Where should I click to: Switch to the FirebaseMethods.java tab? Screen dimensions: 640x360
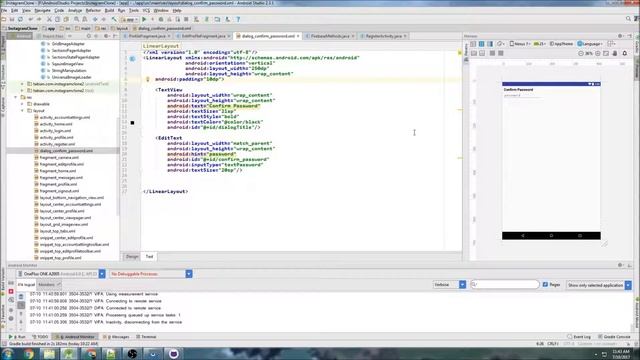click(x=329, y=36)
